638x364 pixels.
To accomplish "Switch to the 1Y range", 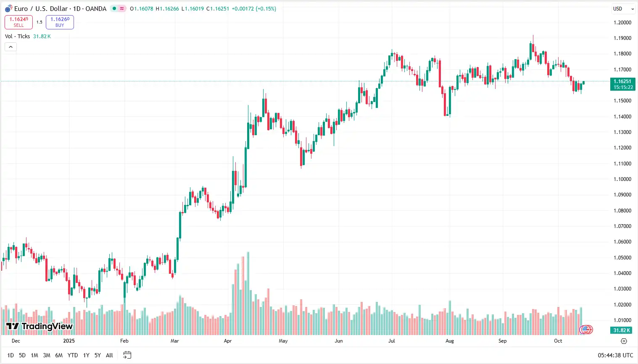I will coord(86,355).
